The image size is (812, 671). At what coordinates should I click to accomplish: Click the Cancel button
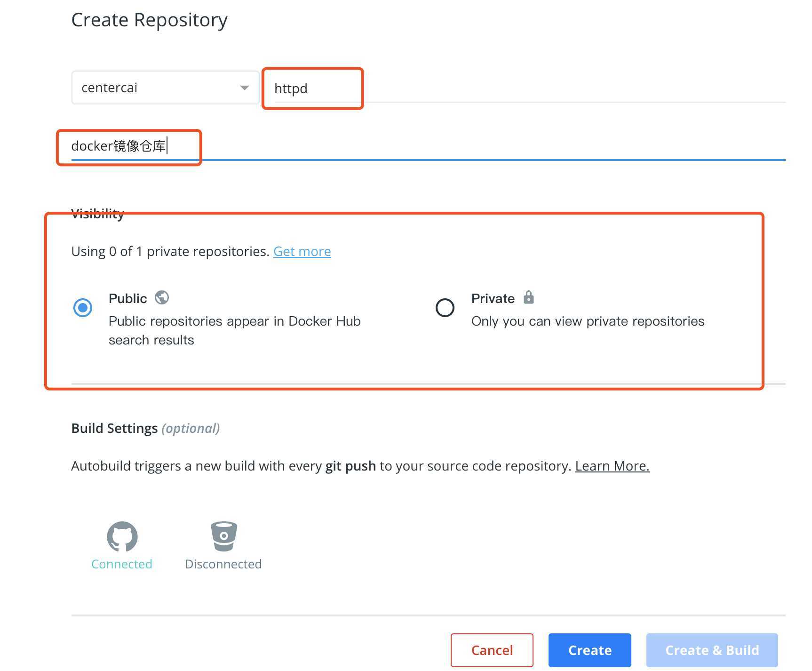pyautogui.click(x=492, y=650)
